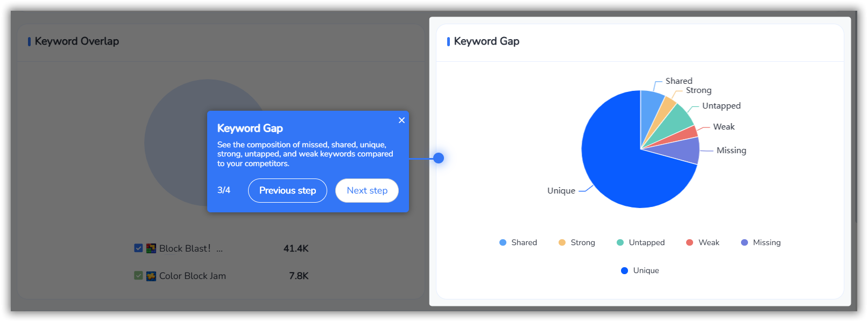Toggle the Untapped legend item
The width and height of the screenshot is (868, 322).
(641, 242)
